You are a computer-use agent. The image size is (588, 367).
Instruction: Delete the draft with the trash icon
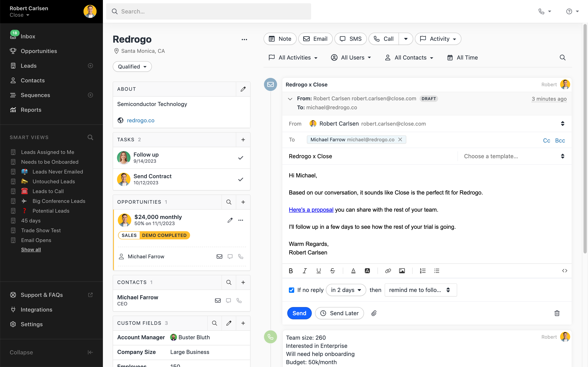557,313
